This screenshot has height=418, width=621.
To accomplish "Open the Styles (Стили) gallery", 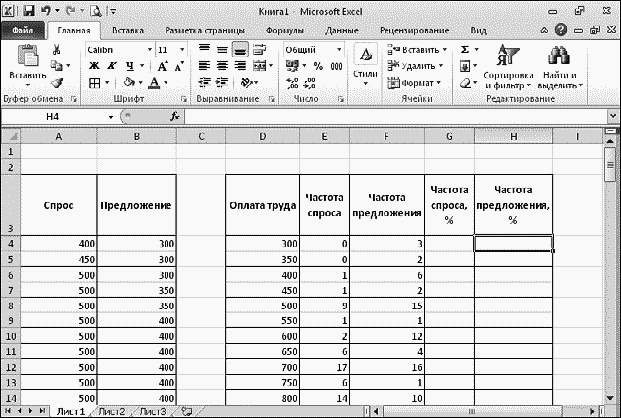I will (365, 62).
